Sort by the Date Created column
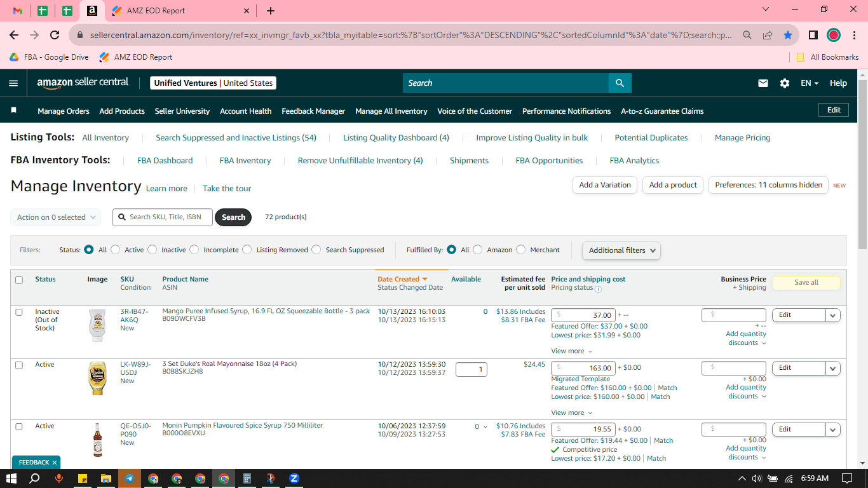 402,279
